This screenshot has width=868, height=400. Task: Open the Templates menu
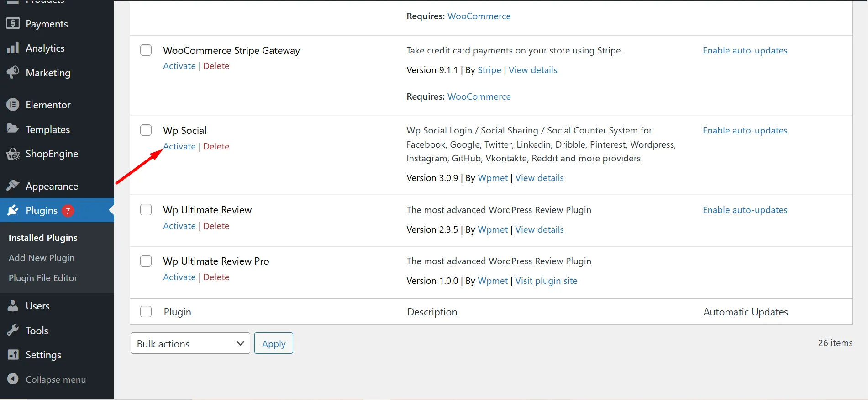47,129
